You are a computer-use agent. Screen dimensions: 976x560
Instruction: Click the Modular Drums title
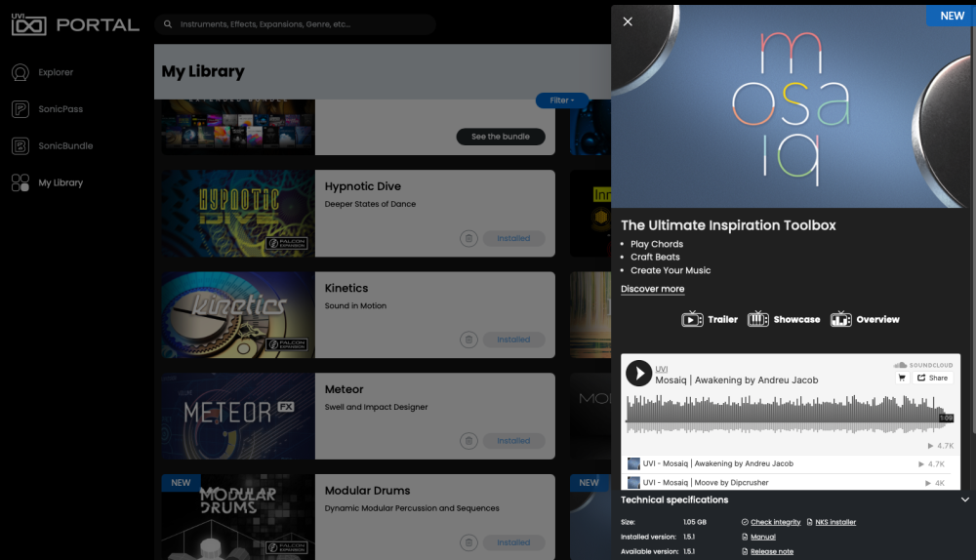coord(367,491)
